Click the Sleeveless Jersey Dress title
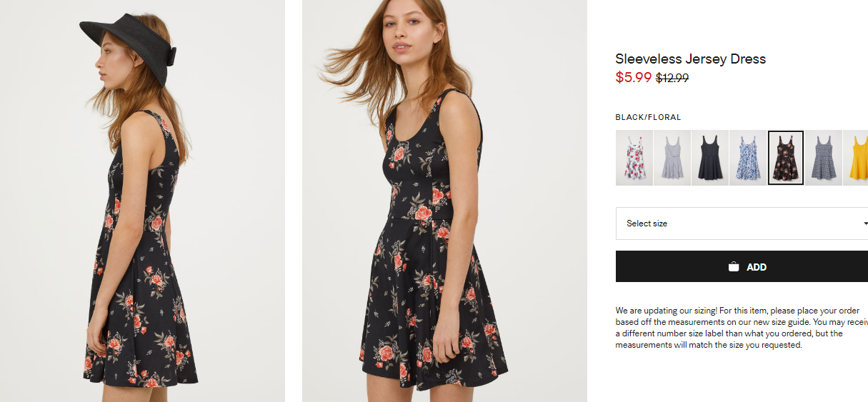 click(690, 59)
